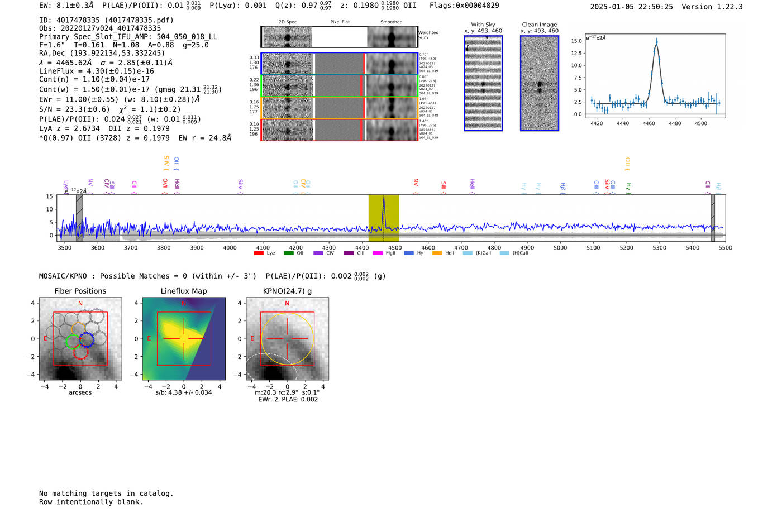This screenshot has height=532, width=782.
Task: Click the RA,Dec coordinates line
Action: point(102,54)
